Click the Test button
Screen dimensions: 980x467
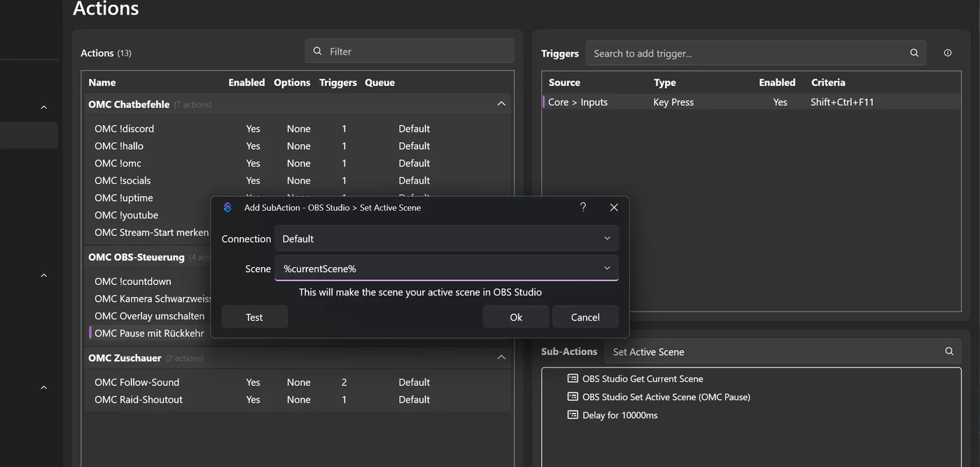point(254,317)
